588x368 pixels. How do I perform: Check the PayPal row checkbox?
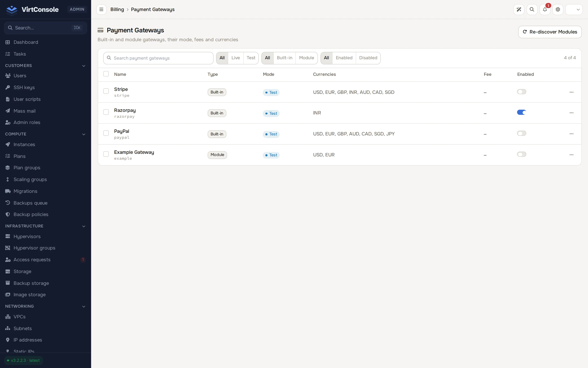click(106, 133)
